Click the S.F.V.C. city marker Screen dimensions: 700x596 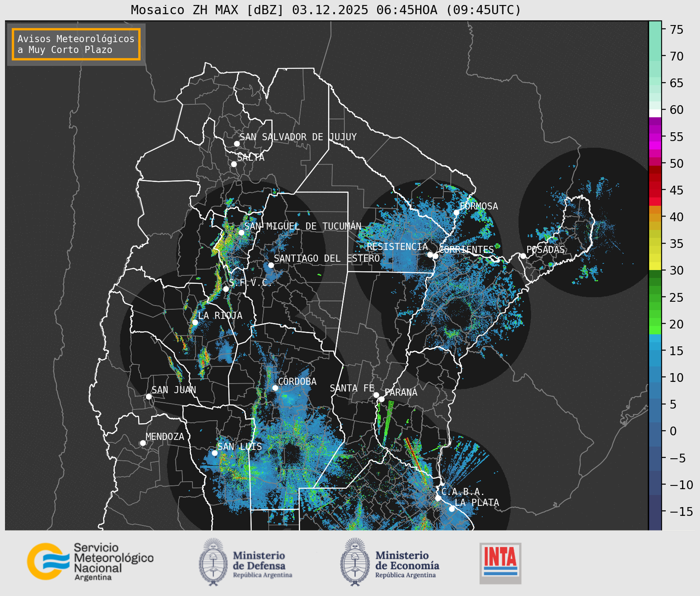pos(226,289)
